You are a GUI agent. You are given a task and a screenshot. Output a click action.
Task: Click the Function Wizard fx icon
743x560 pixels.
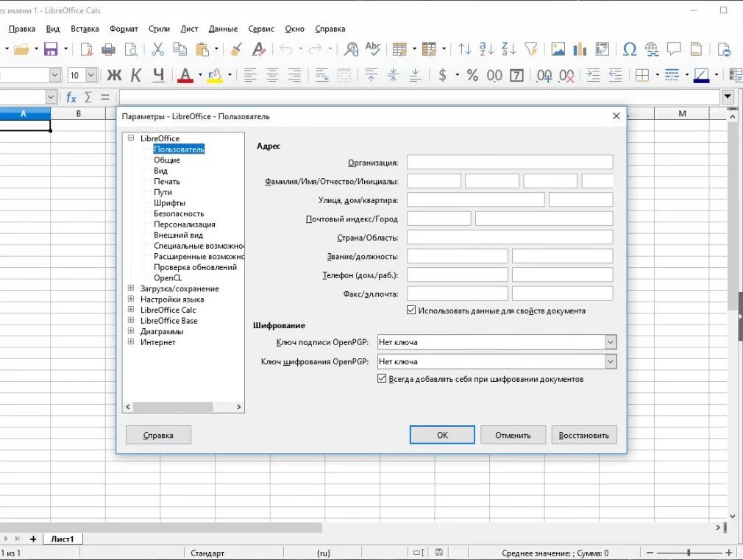(71, 98)
